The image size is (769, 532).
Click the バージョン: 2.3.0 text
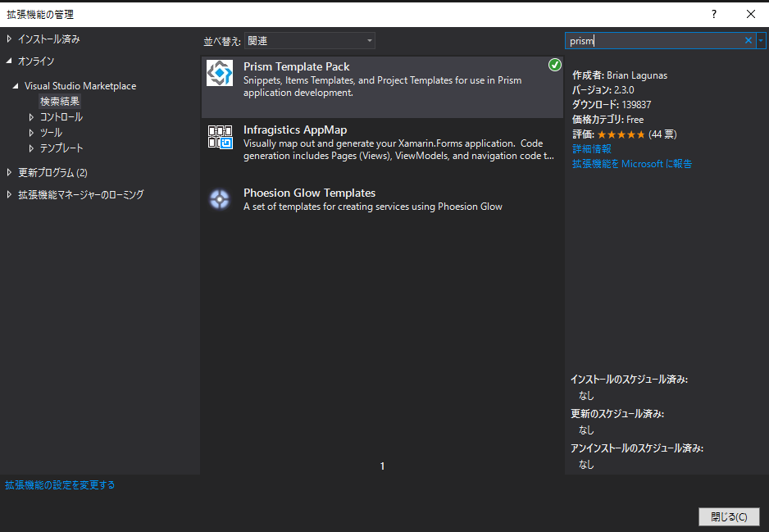pyautogui.click(x=603, y=90)
